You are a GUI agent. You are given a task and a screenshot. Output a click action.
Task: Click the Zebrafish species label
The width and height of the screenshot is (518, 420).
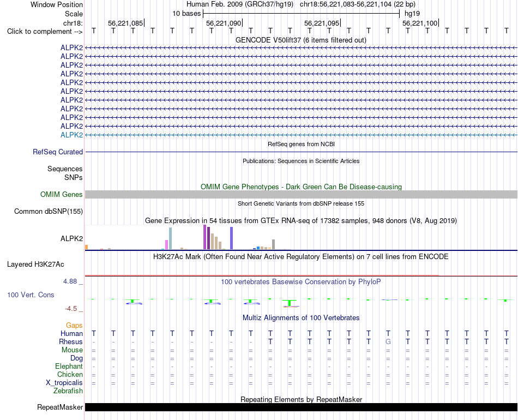coord(68,391)
